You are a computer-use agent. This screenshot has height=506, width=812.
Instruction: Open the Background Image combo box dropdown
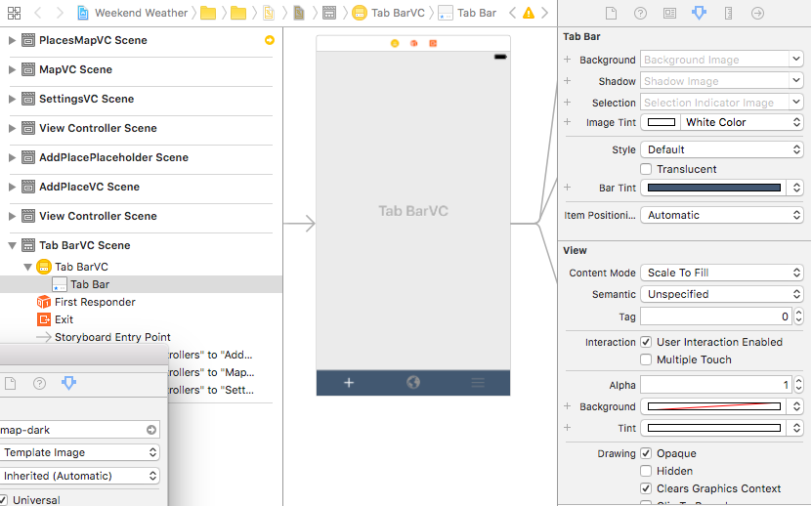(x=796, y=59)
